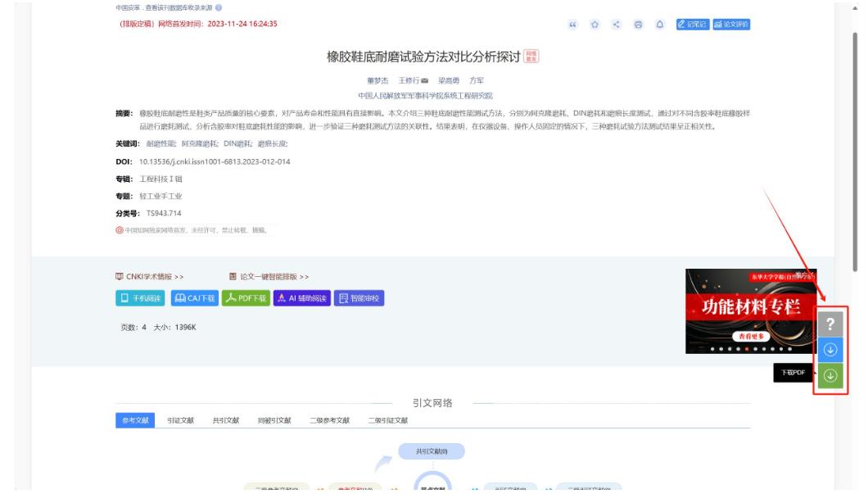Click the 手机阅读 mobile reading button
The width and height of the screenshot is (868, 494).
(x=141, y=298)
